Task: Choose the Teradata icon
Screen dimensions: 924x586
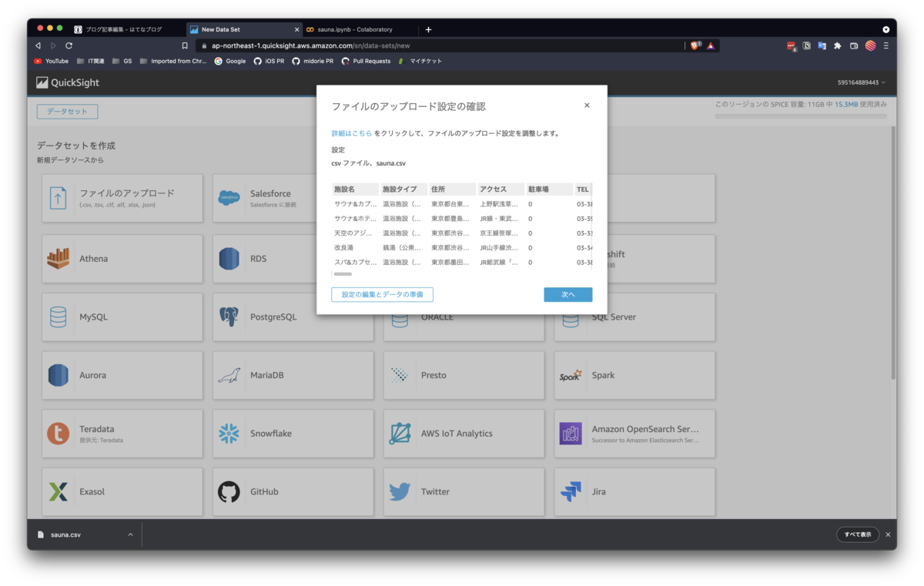Action: coord(58,434)
